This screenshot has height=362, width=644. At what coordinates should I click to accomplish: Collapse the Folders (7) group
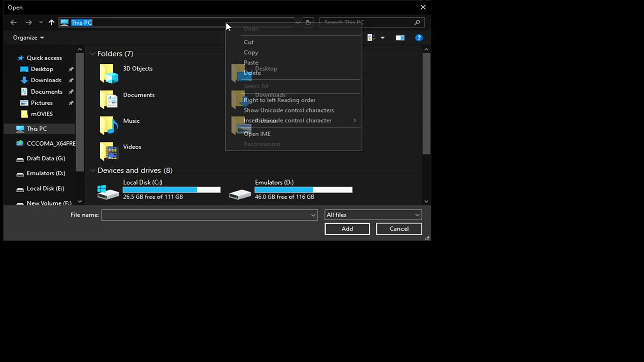(92, 54)
